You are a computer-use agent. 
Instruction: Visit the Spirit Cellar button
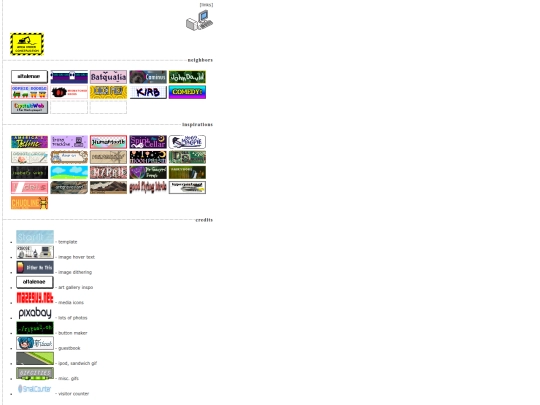tap(148, 142)
